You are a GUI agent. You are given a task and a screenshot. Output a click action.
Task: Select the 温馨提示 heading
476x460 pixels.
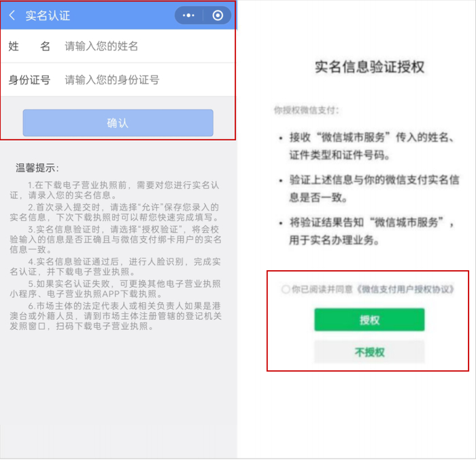[x=37, y=167]
